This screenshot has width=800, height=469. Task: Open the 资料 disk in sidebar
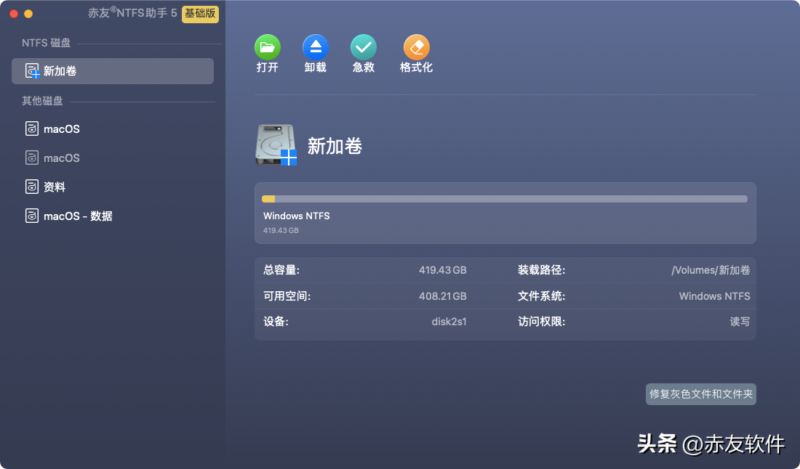click(54, 187)
